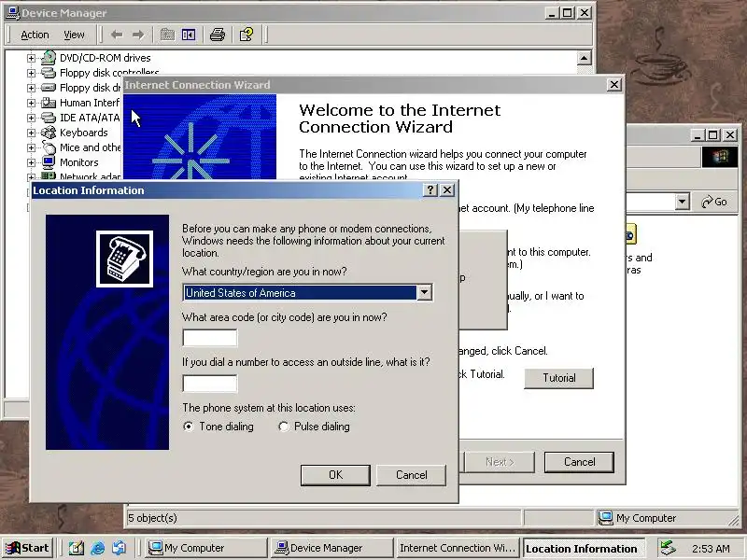Expand the Human Interface Devices node
Screen dimensions: 747x560
coord(31,103)
